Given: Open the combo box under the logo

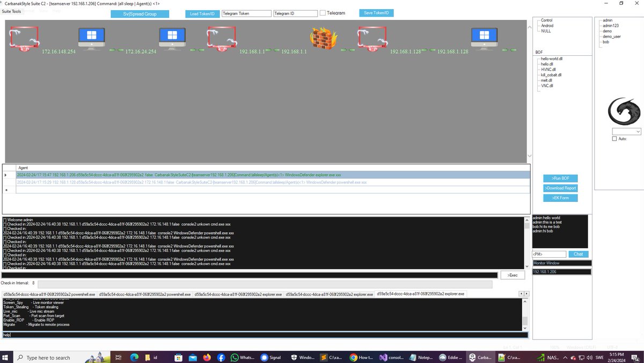Looking at the screenshot, I should coord(627,131).
